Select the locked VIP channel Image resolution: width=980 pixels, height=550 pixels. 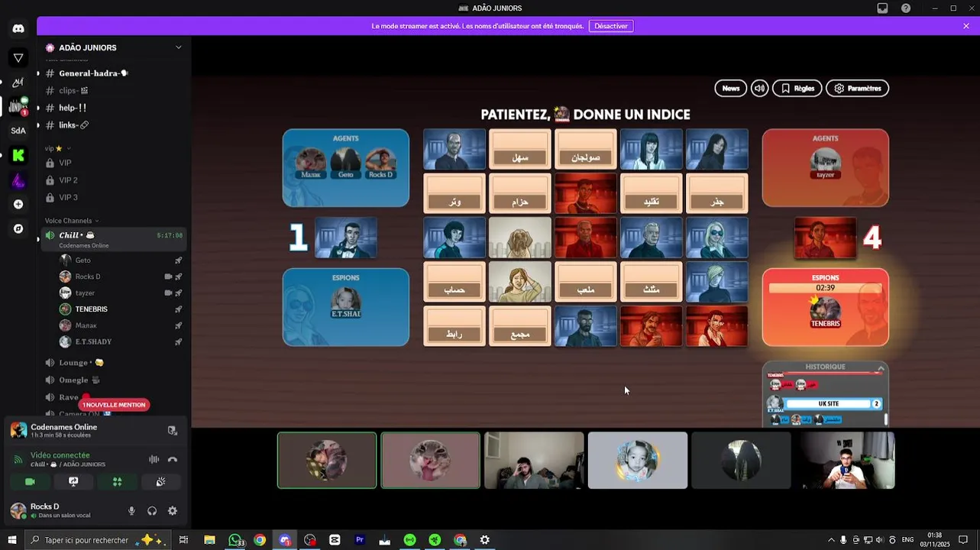[x=115, y=163]
